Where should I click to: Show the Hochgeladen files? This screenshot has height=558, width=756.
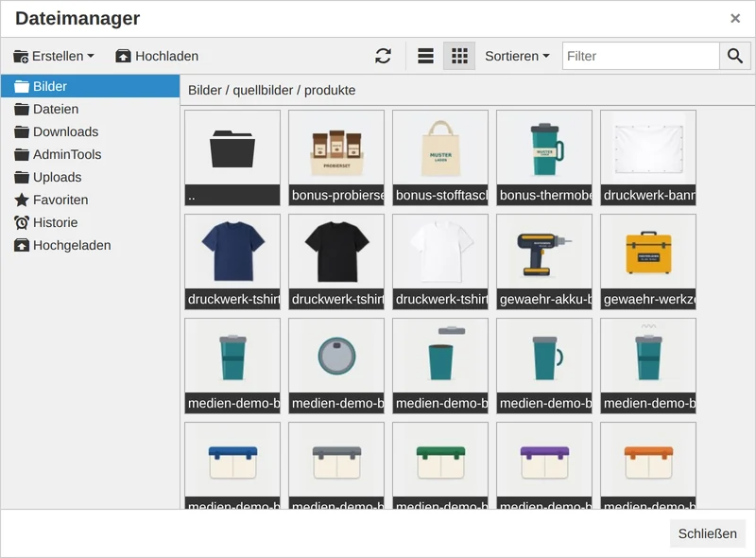pyautogui.click(x=90, y=245)
